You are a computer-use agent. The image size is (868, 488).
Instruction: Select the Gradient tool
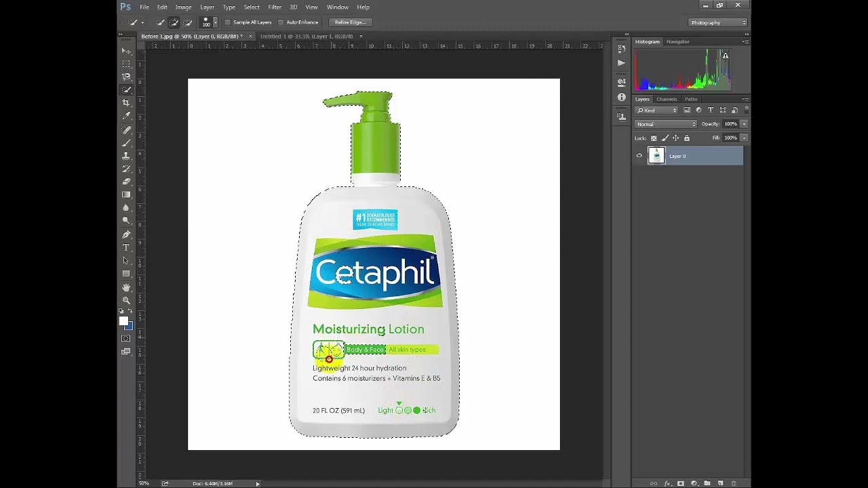[126, 195]
